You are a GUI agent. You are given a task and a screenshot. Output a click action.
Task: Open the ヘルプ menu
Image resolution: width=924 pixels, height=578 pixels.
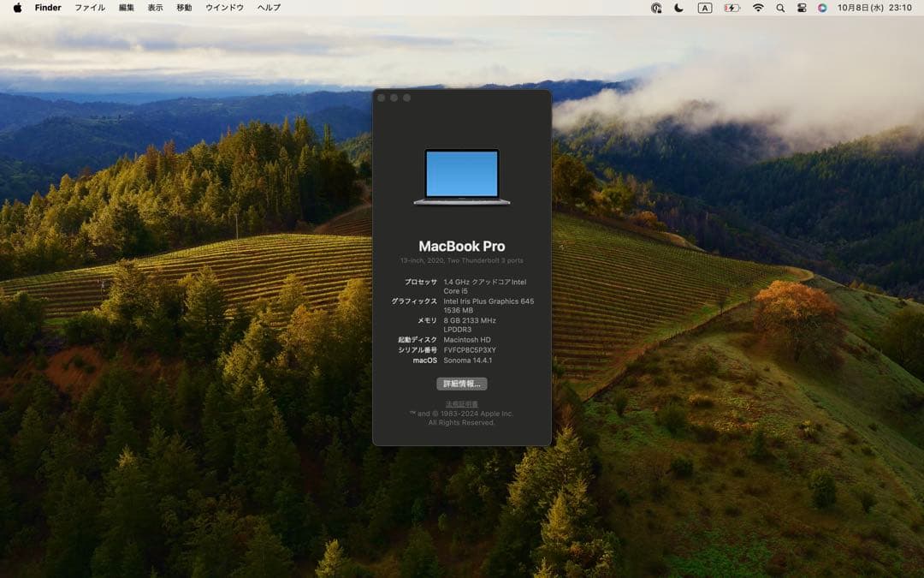tap(266, 8)
